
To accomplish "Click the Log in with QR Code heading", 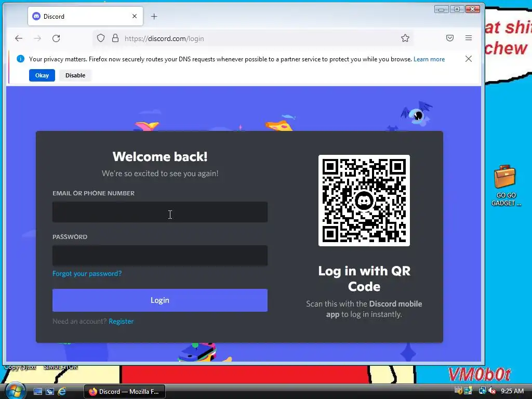I will [x=364, y=278].
